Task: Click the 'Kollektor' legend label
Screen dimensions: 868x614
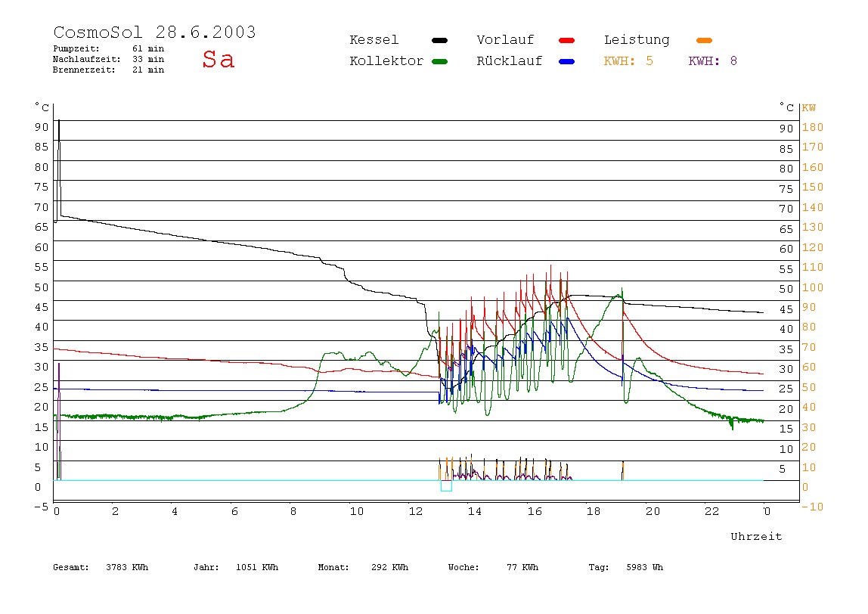Action: [x=386, y=61]
